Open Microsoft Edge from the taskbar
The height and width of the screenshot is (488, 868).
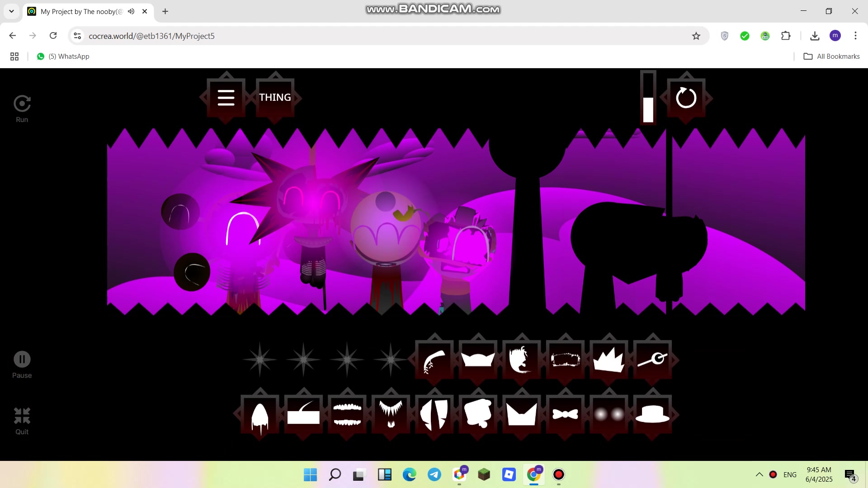point(410,474)
